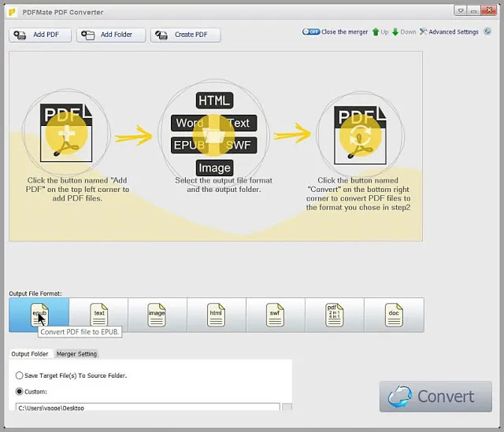Toggle the Close the merger switch

point(311,31)
